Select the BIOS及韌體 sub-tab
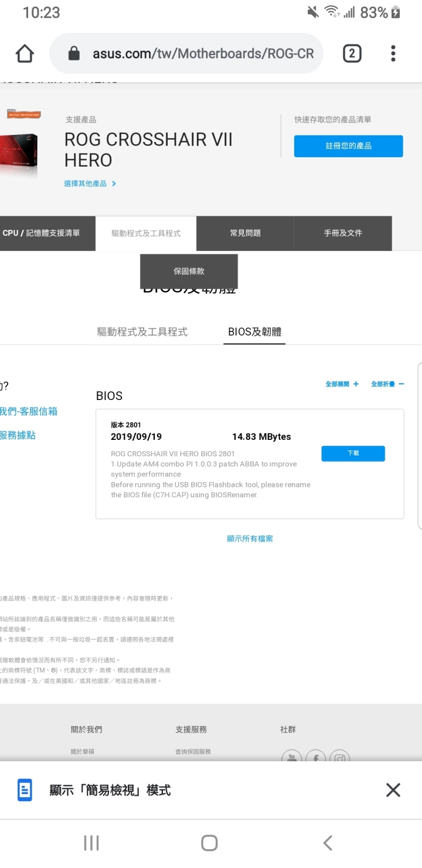 pyautogui.click(x=254, y=332)
